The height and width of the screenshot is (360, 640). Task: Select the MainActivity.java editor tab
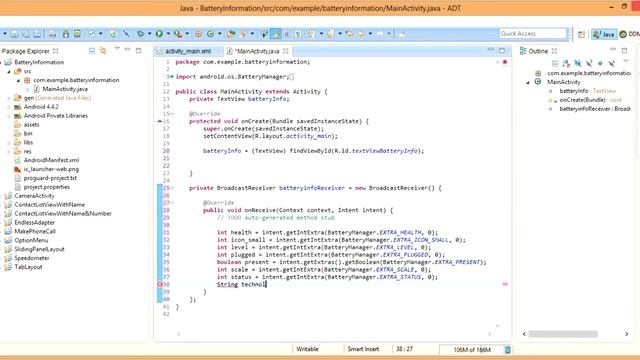click(x=257, y=51)
